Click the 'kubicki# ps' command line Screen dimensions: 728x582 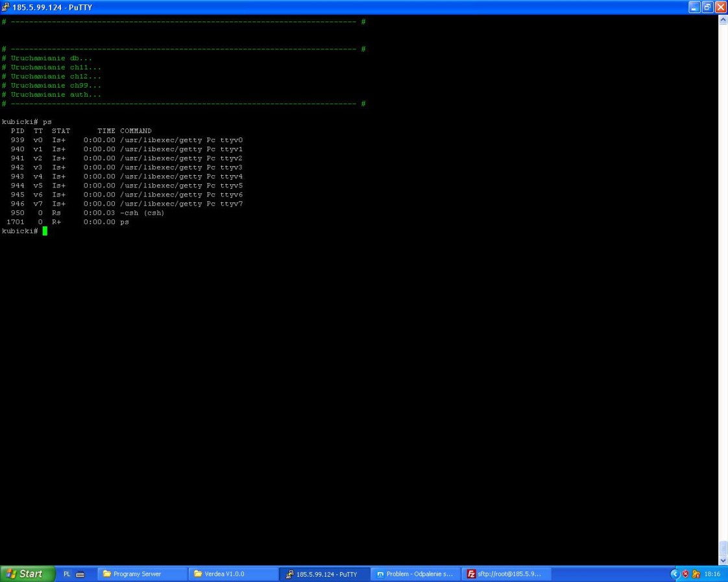[x=27, y=121]
